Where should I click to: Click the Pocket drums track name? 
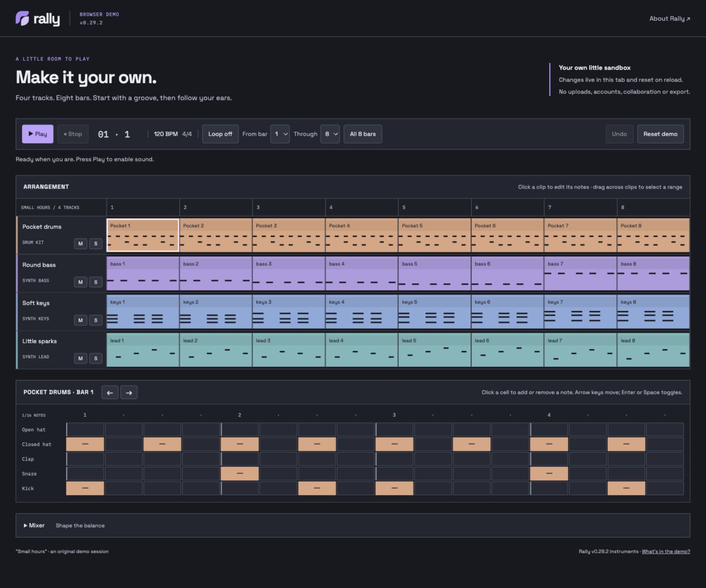42,227
